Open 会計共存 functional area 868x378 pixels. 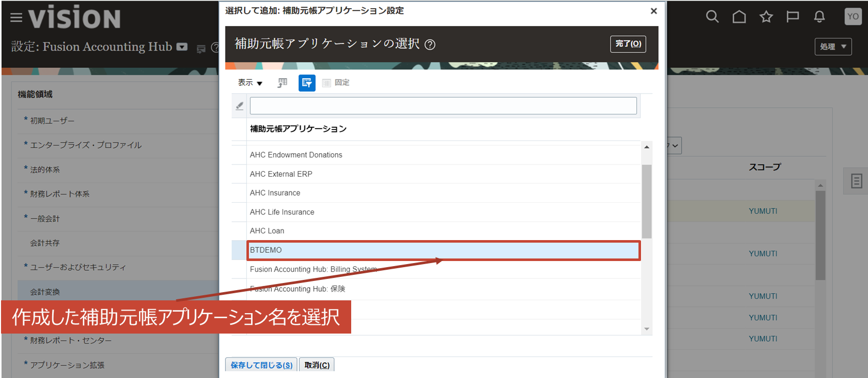click(x=45, y=243)
